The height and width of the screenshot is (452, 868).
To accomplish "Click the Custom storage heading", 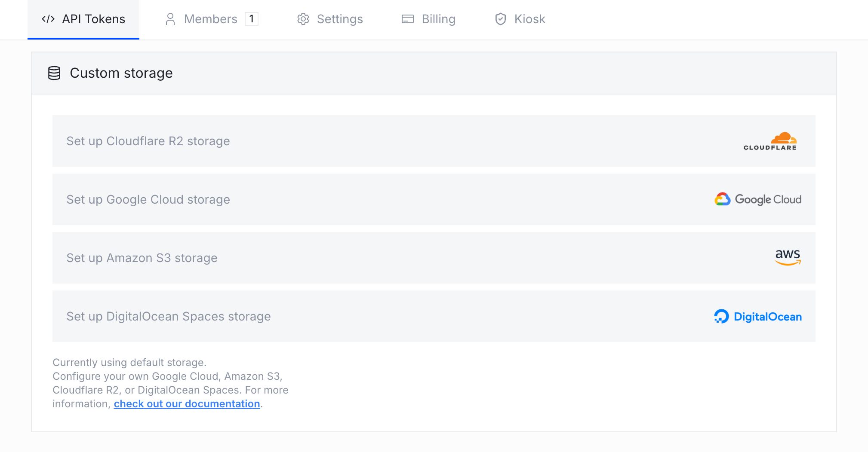I will pyautogui.click(x=121, y=73).
